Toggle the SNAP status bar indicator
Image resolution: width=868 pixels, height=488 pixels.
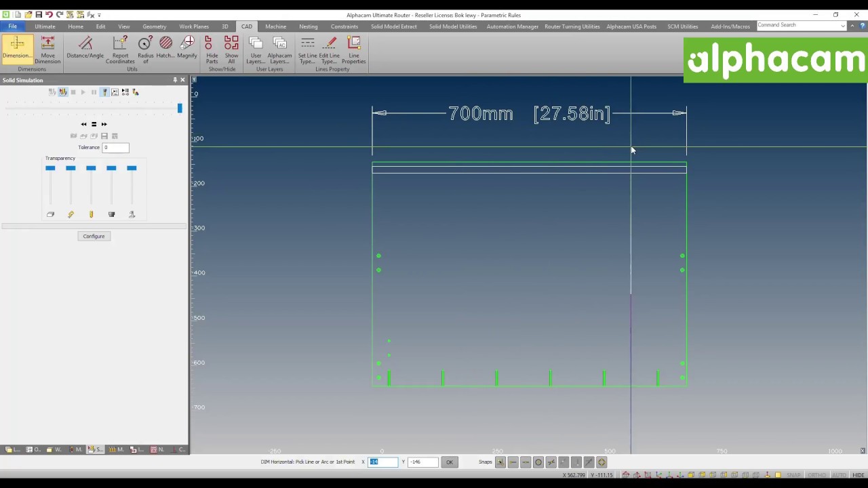tap(793, 475)
